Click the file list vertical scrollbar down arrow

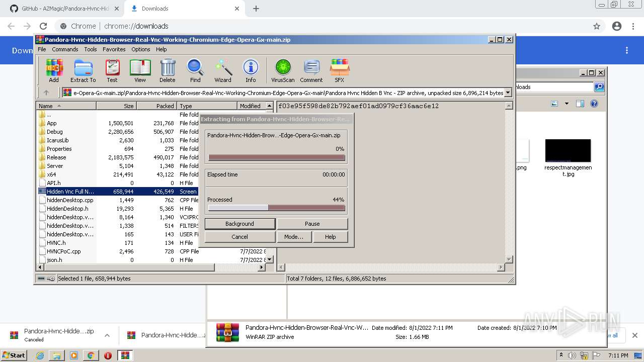[x=269, y=259]
